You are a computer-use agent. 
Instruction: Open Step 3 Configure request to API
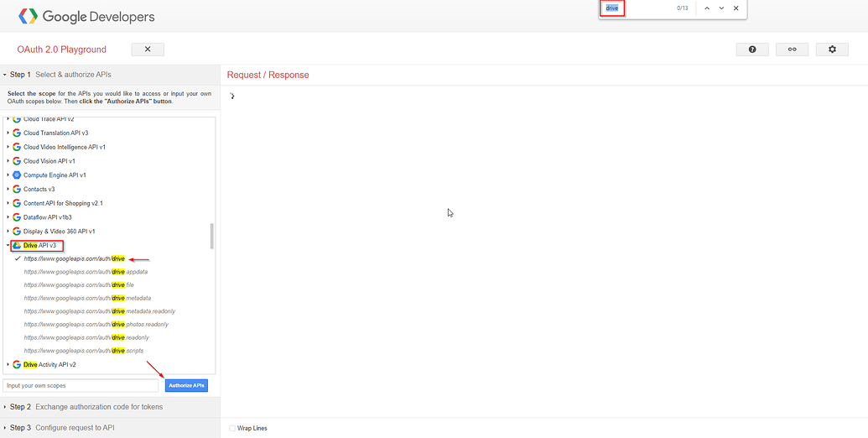point(110,427)
